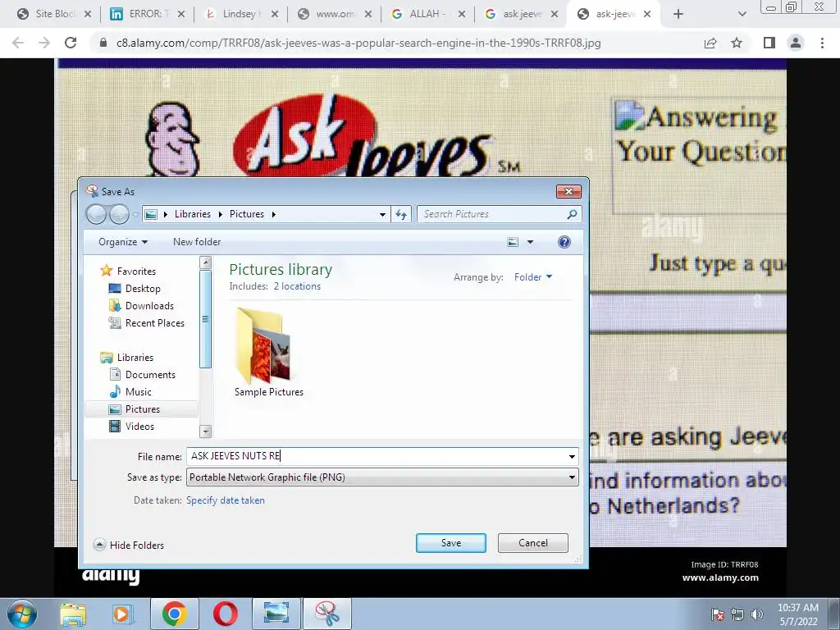Click the Favorites star heading

coord(128,271)
